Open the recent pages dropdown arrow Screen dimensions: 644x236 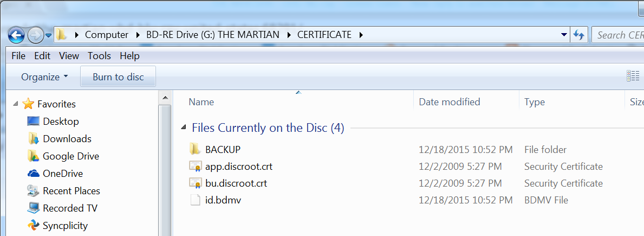pyautogui.click(x=48, y=36)
